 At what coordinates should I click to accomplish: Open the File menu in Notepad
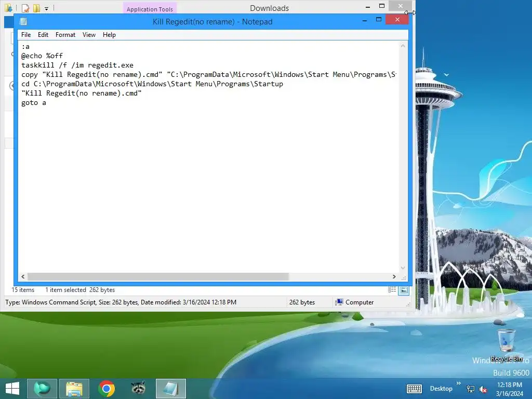[x=26, y=35]
